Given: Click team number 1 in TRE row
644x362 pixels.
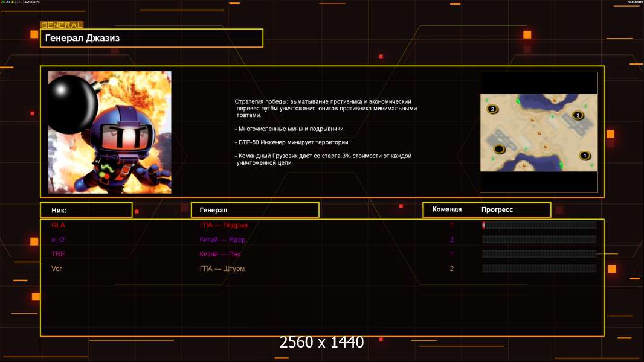Looking at the screenshot, I should [452, 254].
